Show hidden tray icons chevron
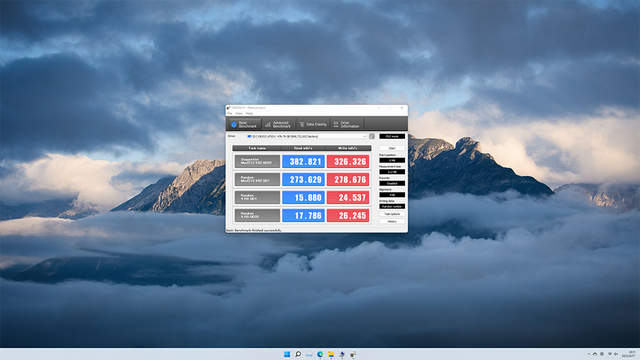The image size is (640, 360). pyautogui.click(x=589, y=354)
